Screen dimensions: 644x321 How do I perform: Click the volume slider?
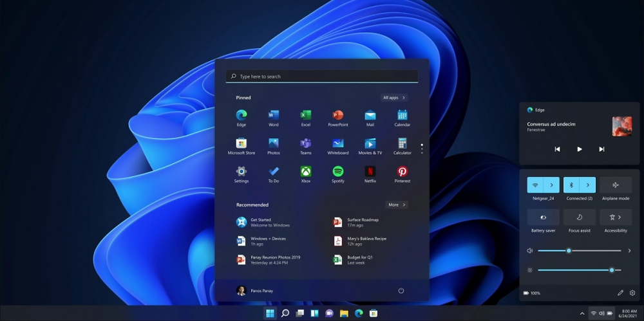coord(580,250)
